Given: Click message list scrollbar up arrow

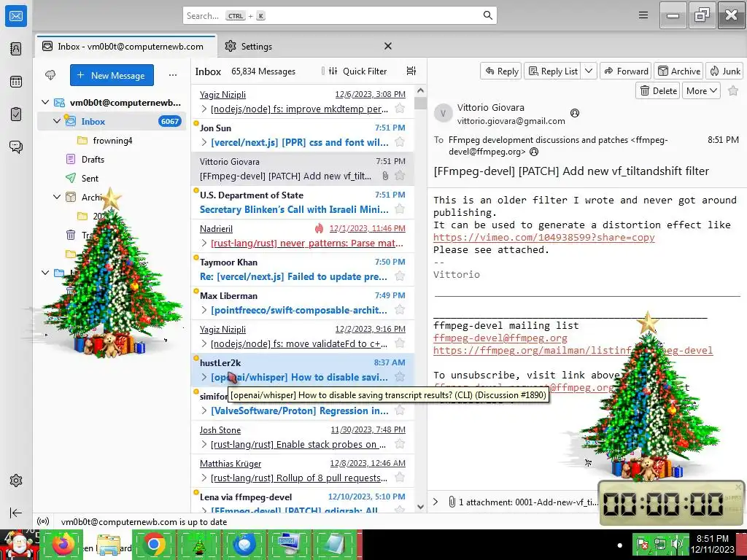Looking at the screenshot, I should click(x=420, y=90).
